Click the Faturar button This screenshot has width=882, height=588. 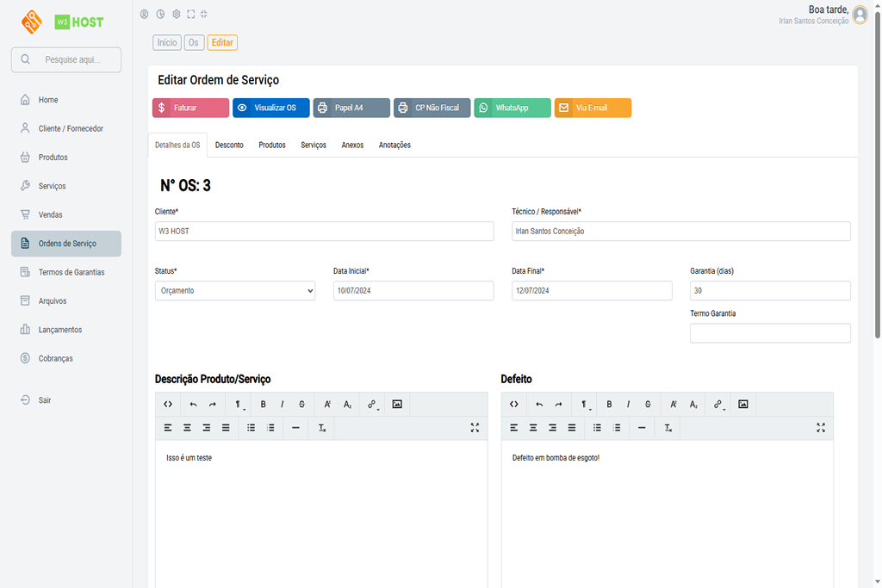[x=190, y=108]
